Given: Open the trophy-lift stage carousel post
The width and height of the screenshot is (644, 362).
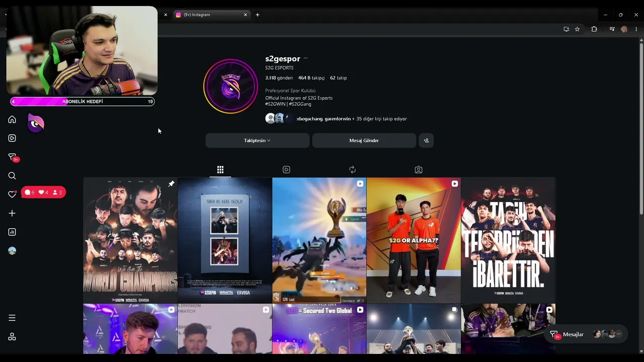Looking at the screenshot, I should click(414, 329).
